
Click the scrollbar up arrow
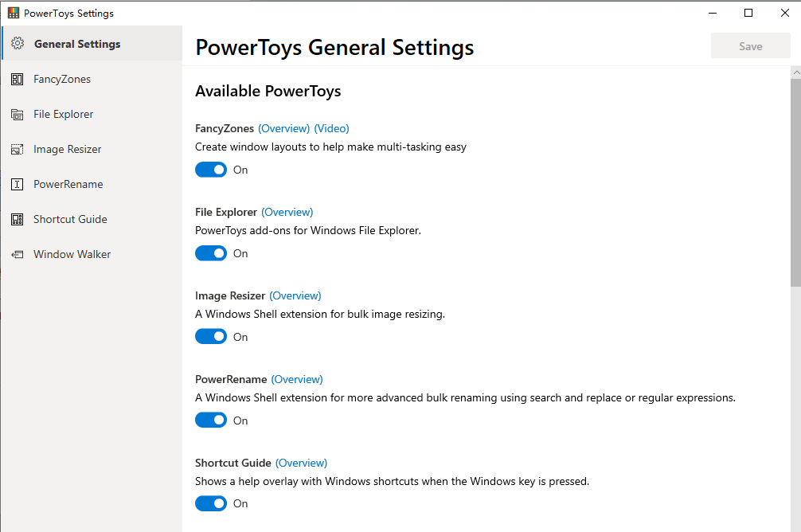click(796, 72)
